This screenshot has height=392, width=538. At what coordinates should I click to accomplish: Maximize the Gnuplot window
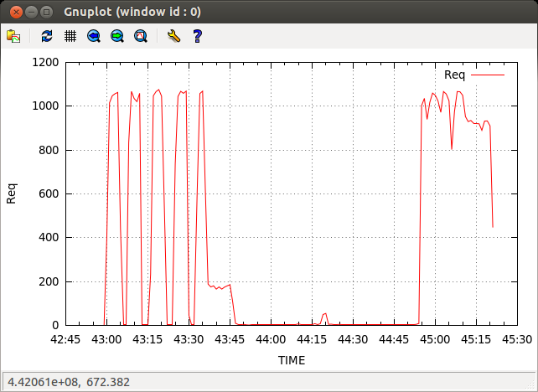46,13
